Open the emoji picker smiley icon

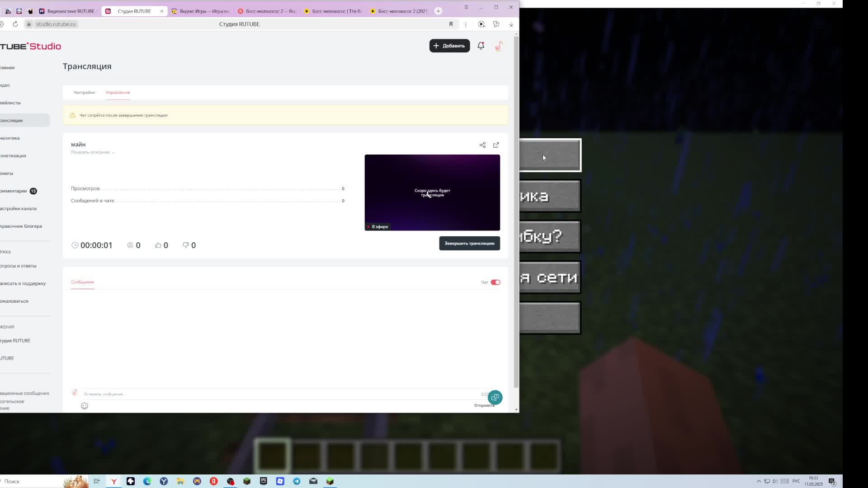(x=85, y=406)
